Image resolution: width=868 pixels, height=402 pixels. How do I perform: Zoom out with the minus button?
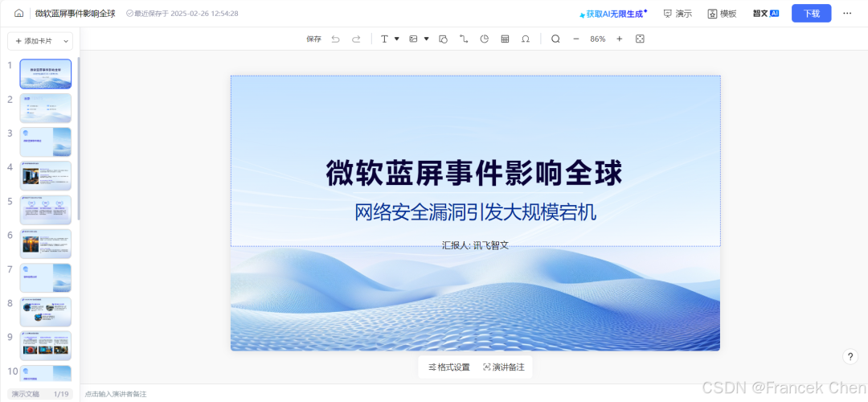coord(575,39)
